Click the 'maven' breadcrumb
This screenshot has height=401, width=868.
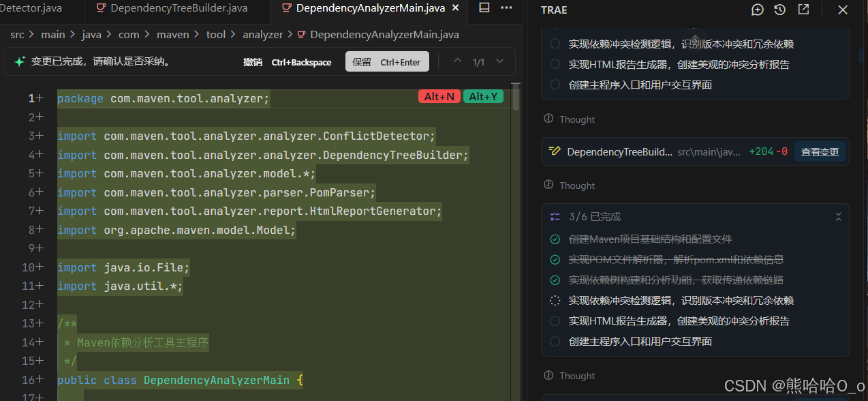pos(173,34)
